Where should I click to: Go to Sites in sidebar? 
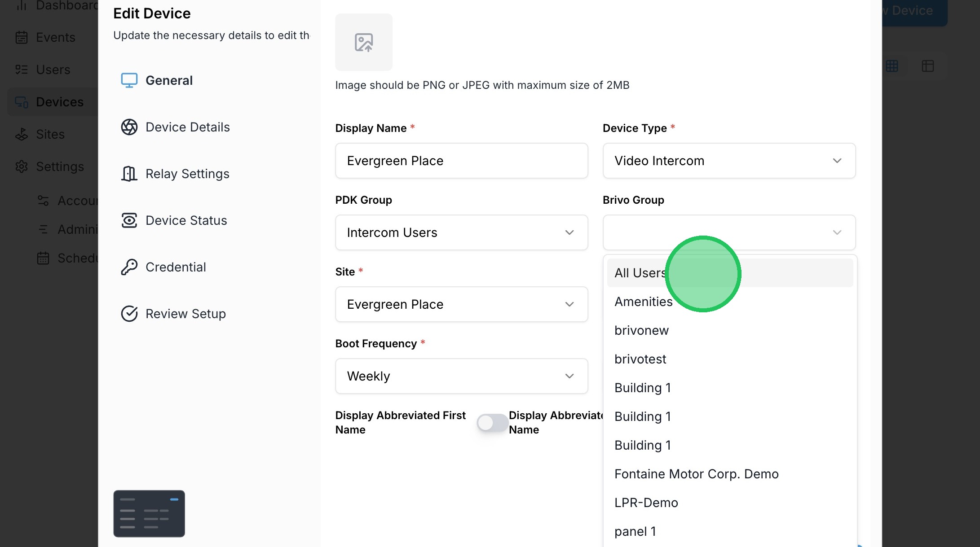50,134
